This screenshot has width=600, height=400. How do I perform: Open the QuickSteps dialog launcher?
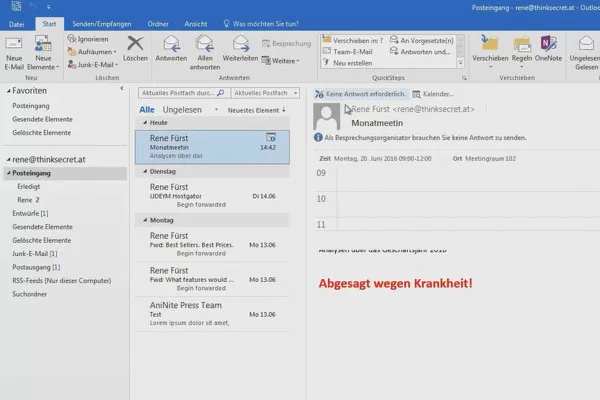[x=464, y=78]
